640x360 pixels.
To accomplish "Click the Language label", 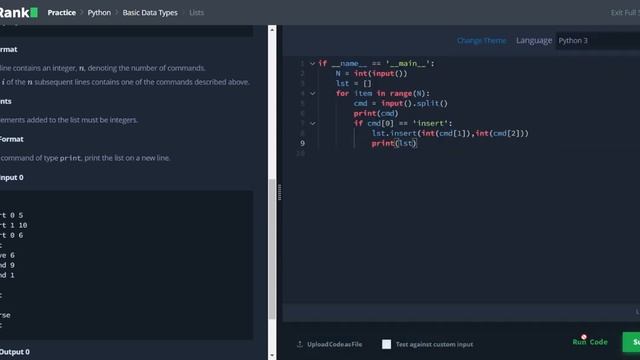I will coord(534,40).
